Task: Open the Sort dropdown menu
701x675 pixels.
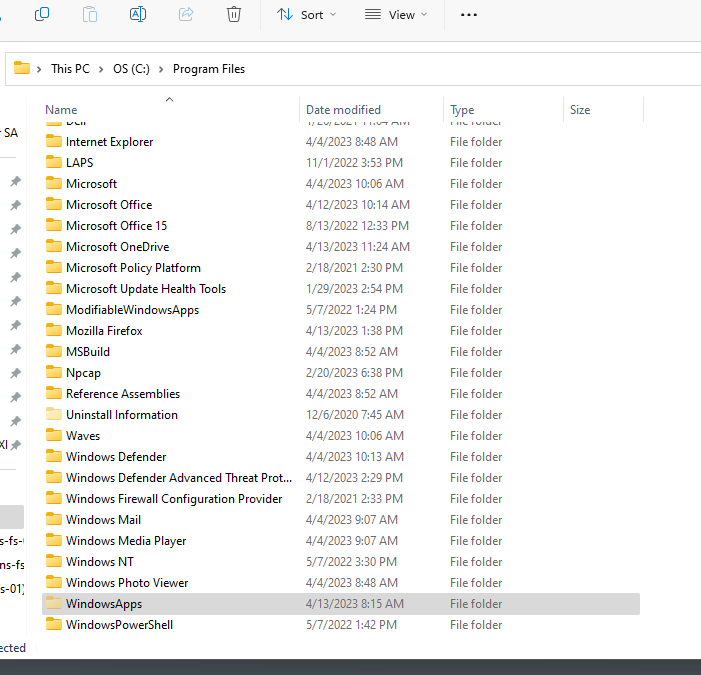Action: coord(306,15)
